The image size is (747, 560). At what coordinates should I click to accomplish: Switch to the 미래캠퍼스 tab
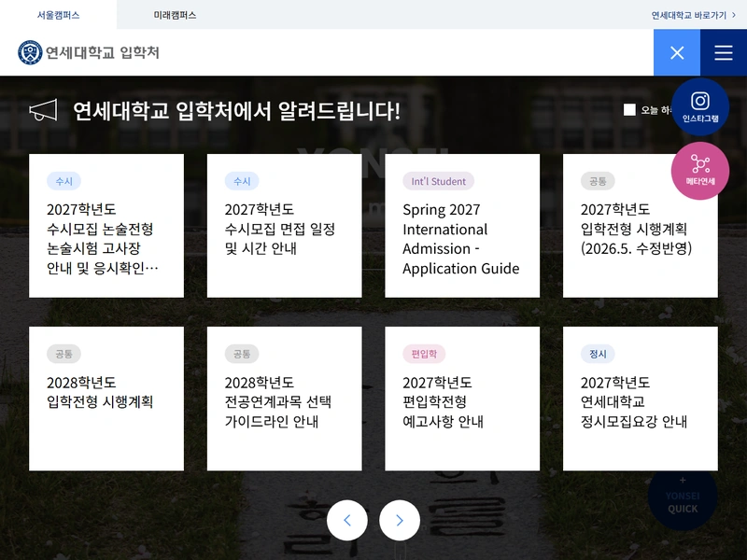coord(175,15)
